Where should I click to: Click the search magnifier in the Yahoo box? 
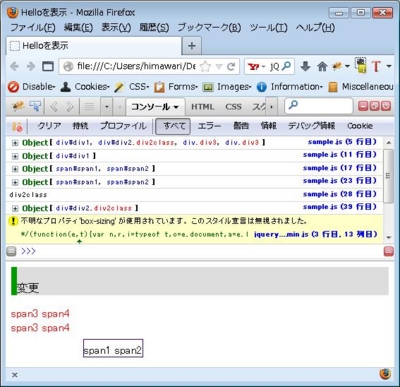coord(287,66)
